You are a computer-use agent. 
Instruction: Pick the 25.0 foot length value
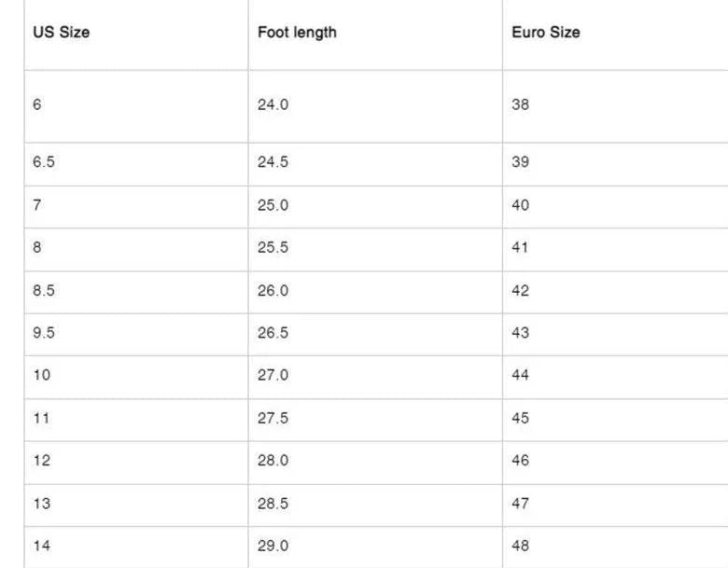pos(273,205)
